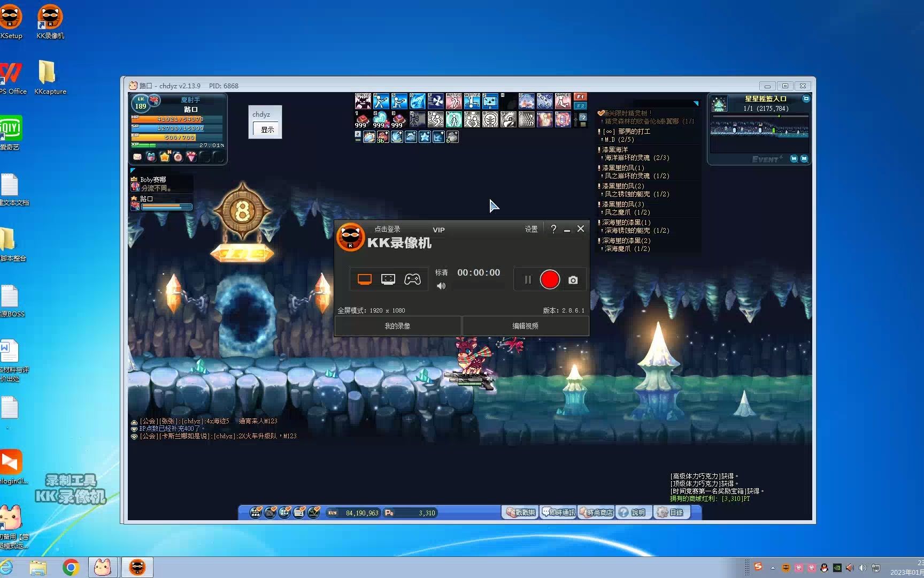Viewport: 924px width, 578px height.
Task: Open the file explorer taskbar icon
Action: 38,567
